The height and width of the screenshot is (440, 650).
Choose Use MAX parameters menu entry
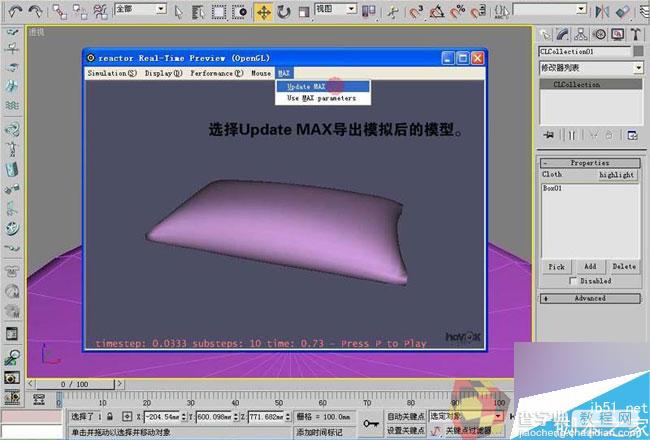[x=323, y=98]
